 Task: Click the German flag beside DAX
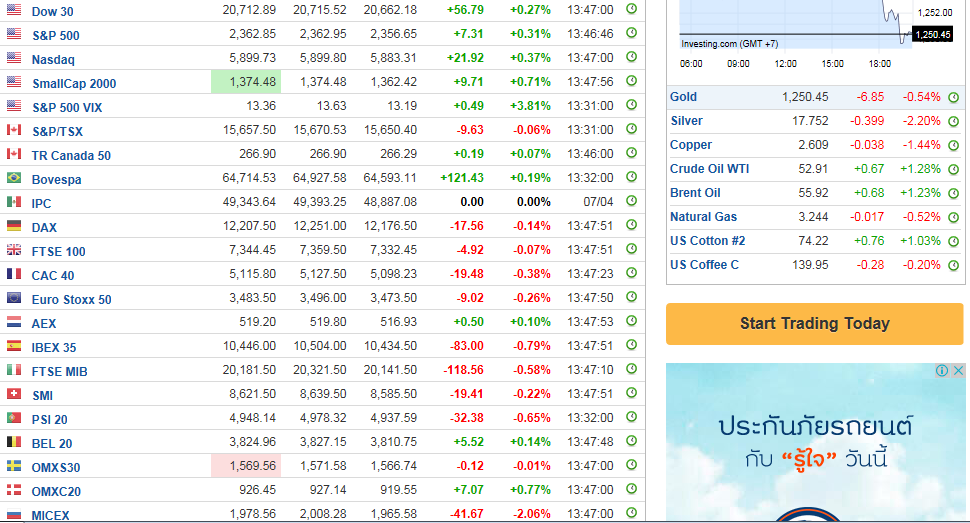(14, 225)
